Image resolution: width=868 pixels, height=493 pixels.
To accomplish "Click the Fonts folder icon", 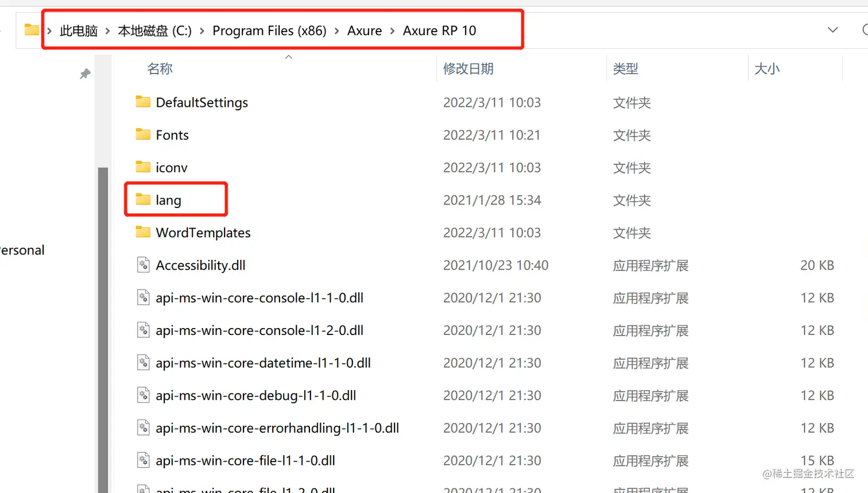I will point(143,134).
